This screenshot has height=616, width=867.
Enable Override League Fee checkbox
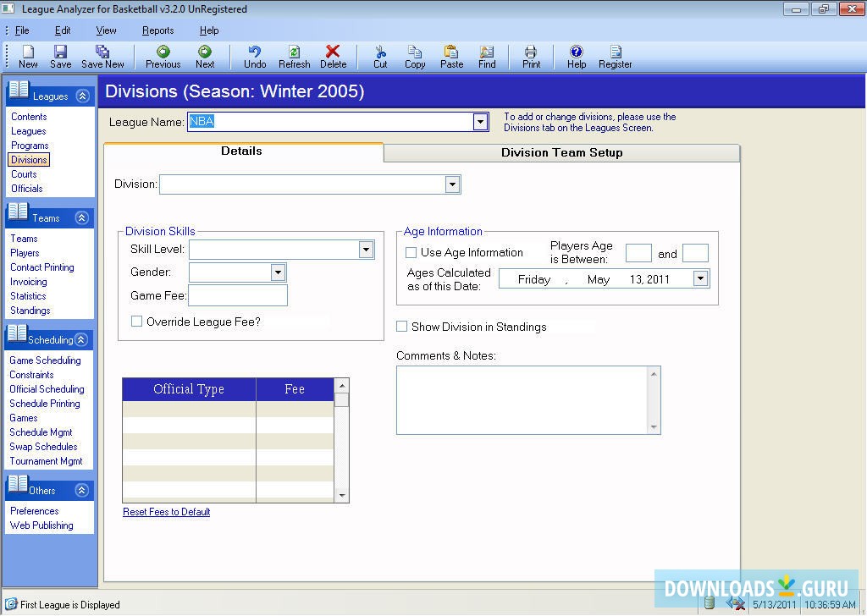[x=136, y=321]
